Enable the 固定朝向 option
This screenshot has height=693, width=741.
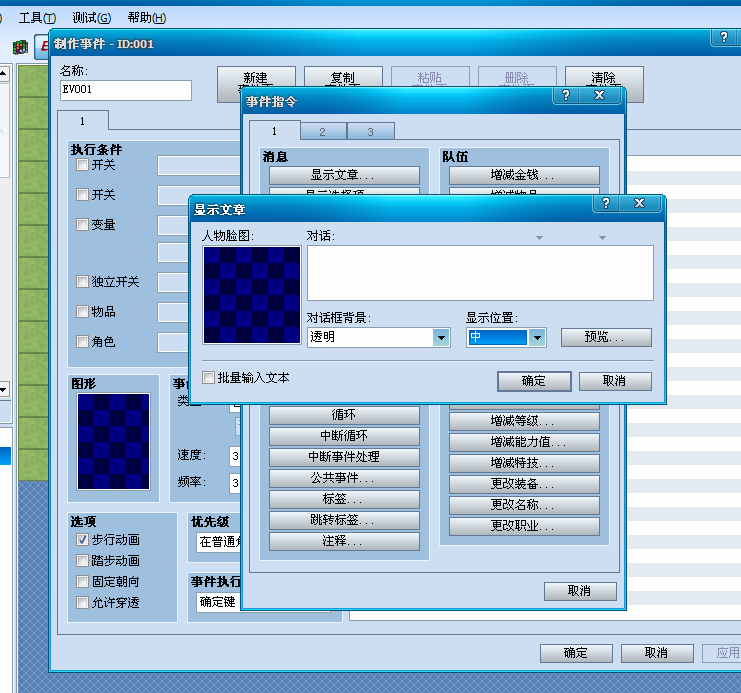click(x=82, y=581)
